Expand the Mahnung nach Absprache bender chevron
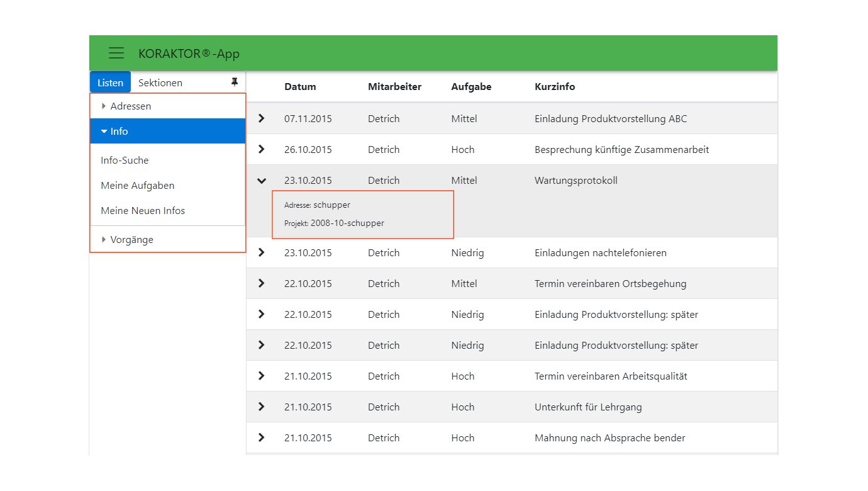The width and height of the screenshot is (868, 491). coord(262,437)
